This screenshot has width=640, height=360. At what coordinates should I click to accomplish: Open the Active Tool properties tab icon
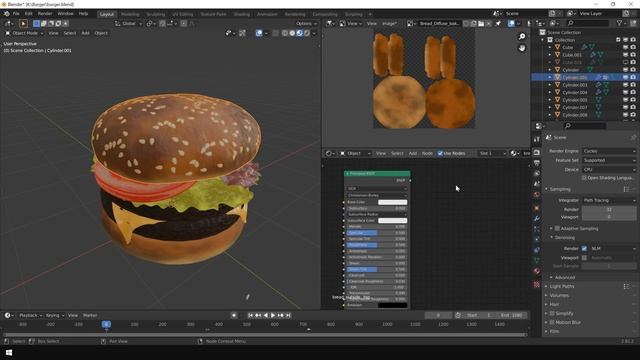coord(537,139)
